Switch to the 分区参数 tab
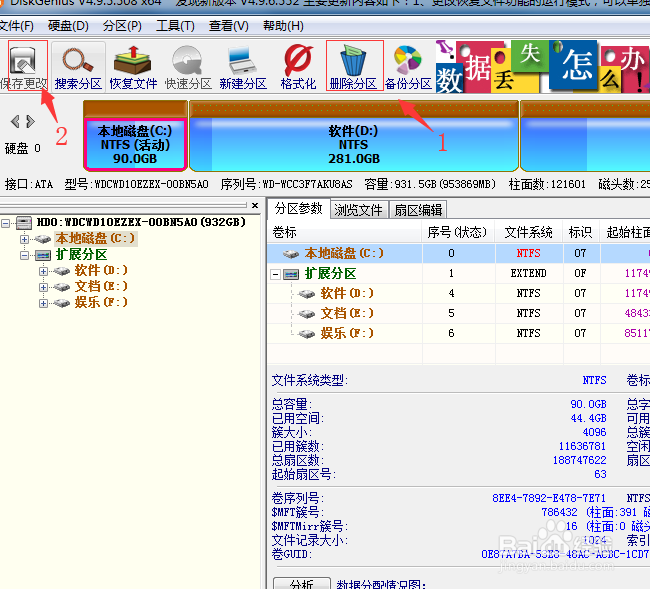Screen dimensions: 650x589 [x=298, y=208]
